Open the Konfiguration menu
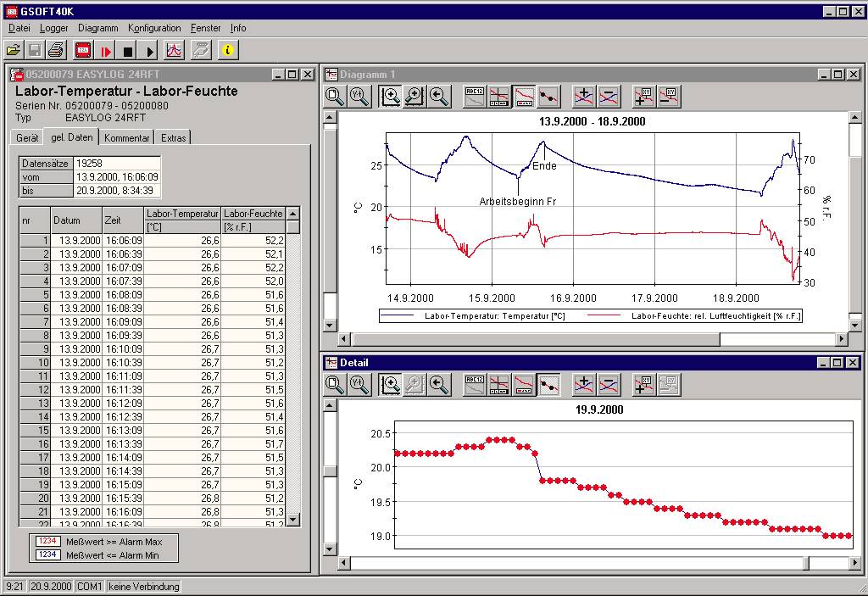 pyautogui.click(x=155, y=27)
